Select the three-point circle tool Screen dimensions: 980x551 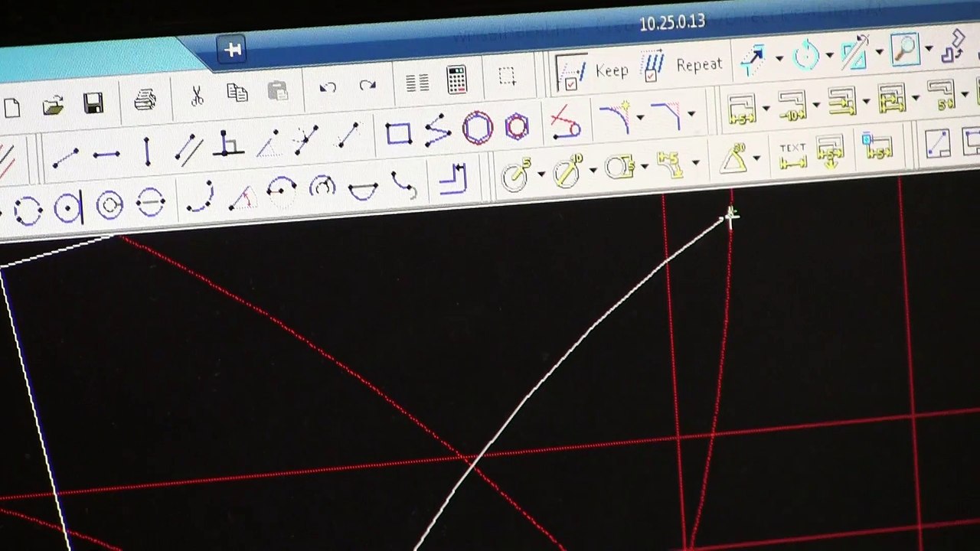pyautogui.click(x=28, y=211)
